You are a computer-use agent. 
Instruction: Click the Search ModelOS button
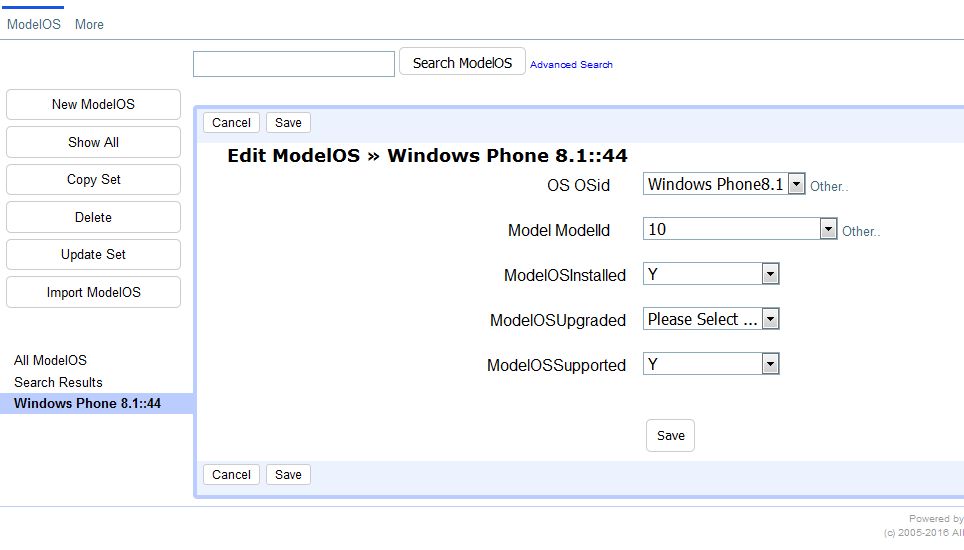click(x=462, y=61)
